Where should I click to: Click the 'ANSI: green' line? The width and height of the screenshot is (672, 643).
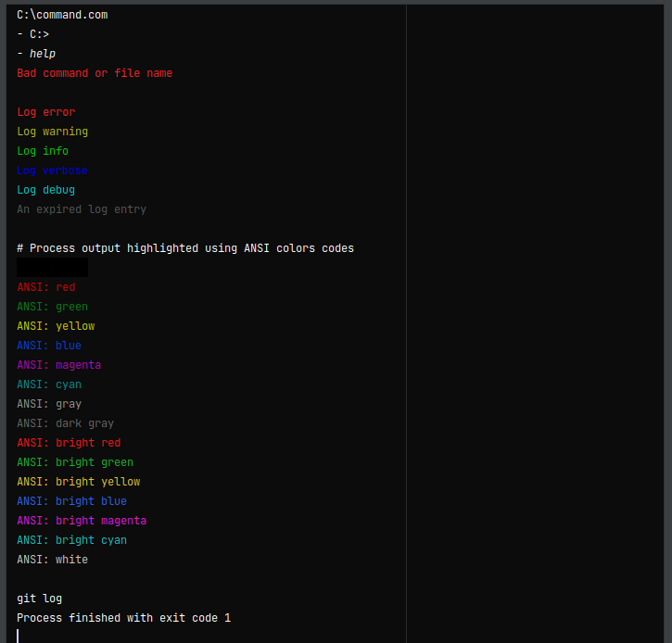click(x=52, y=307)
